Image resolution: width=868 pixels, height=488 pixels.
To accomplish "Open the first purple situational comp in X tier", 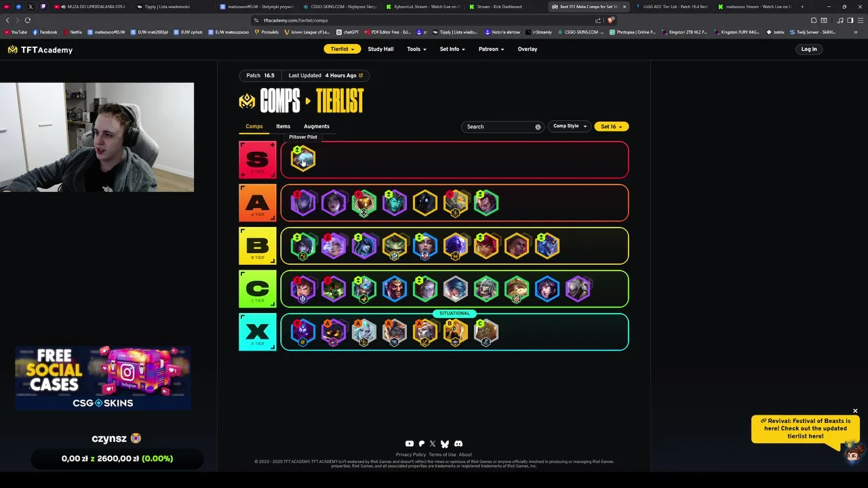I will [x=303, y=332].
